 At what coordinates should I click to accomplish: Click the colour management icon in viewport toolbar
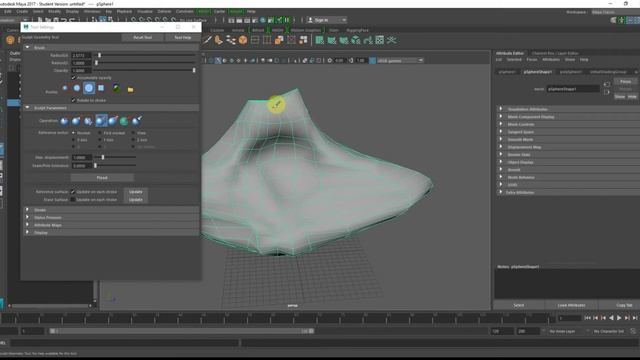point(373,60)
